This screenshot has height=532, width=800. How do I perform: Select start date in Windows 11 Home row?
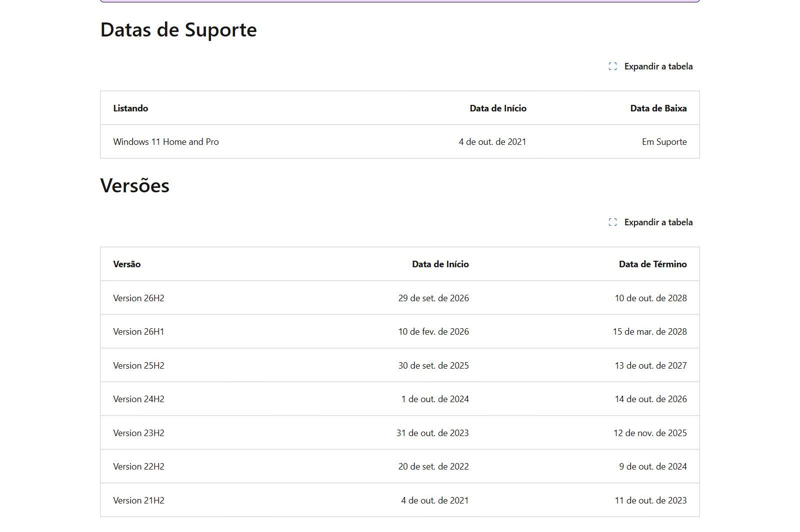[x=492, y=142]
